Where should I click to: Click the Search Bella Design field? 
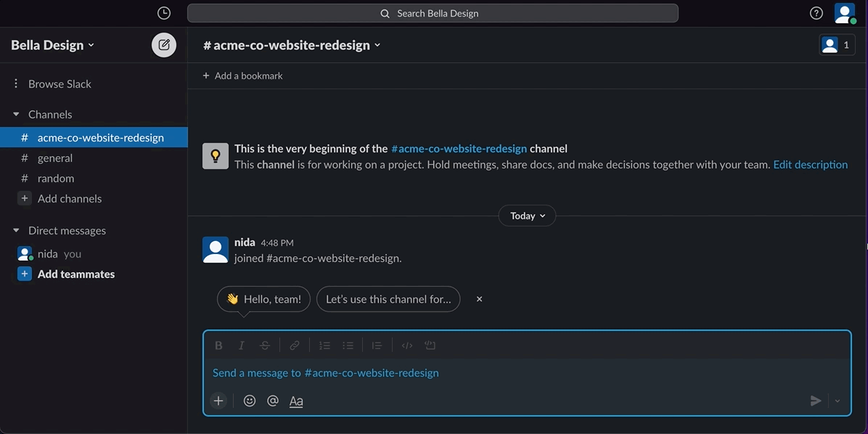coord(433,13)
